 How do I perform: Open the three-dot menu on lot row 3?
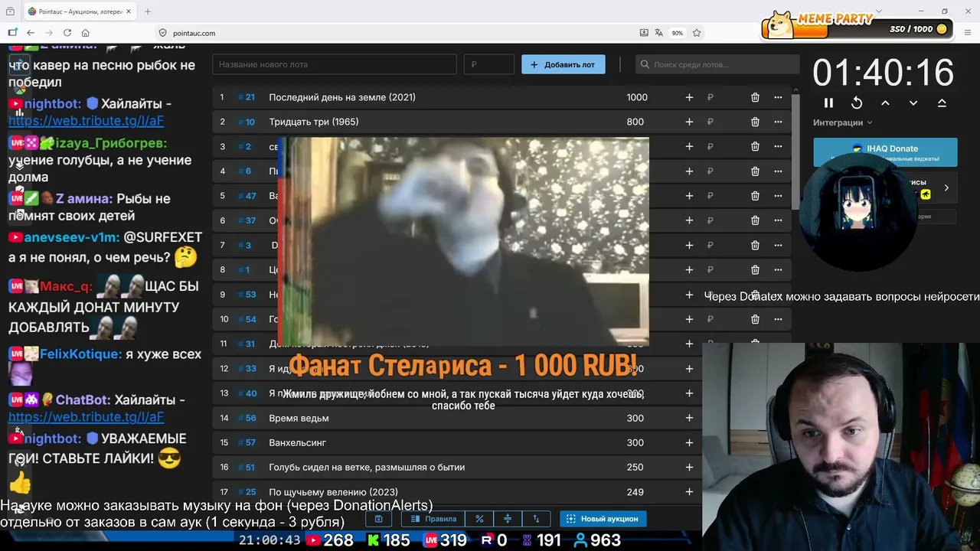click(778, 146)
